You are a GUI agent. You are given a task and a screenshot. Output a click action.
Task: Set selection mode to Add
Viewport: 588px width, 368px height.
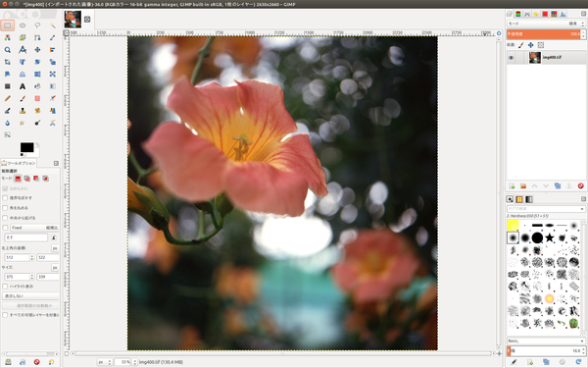coord(27,179)
